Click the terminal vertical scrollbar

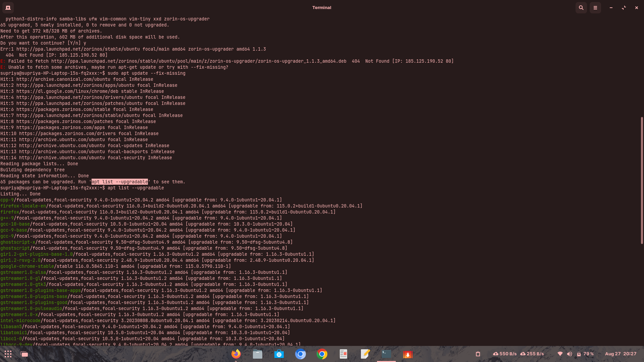[x=642, y=180]
